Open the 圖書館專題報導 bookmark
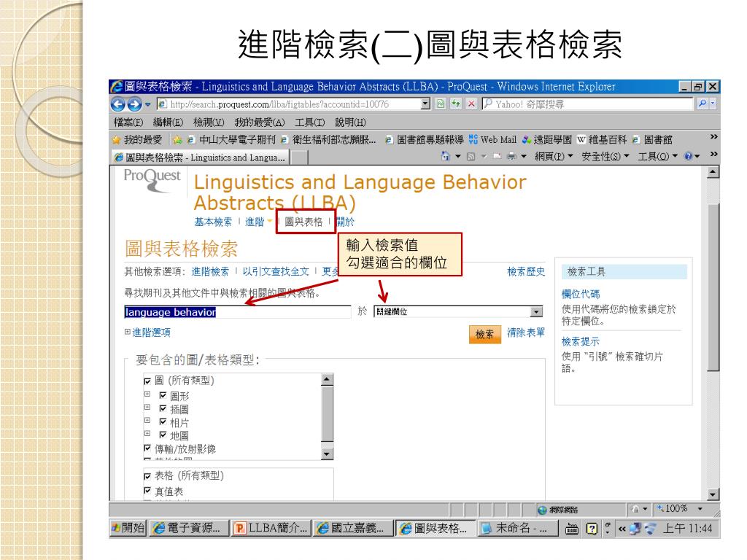This screenshot has height=560, width=747. 425,140
